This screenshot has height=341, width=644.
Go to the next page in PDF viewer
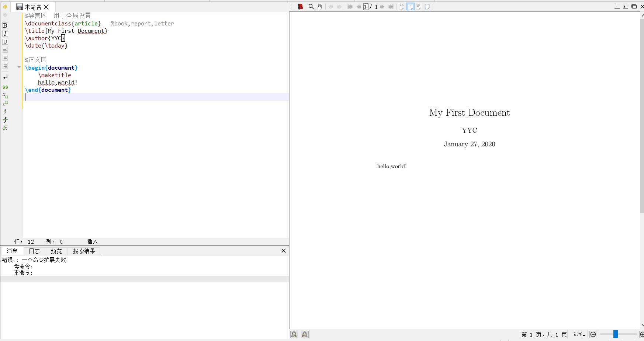coord(382,7)
